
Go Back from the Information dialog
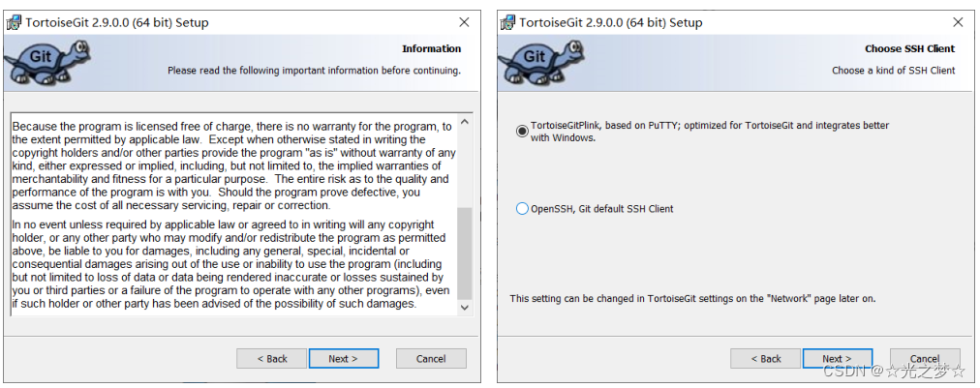coord(272,359)
